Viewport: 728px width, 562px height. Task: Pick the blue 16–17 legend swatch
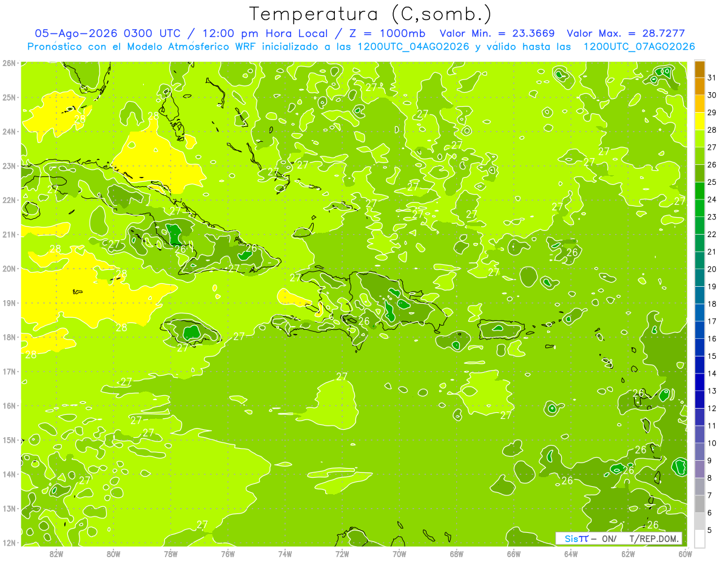(x=699, y=330)
